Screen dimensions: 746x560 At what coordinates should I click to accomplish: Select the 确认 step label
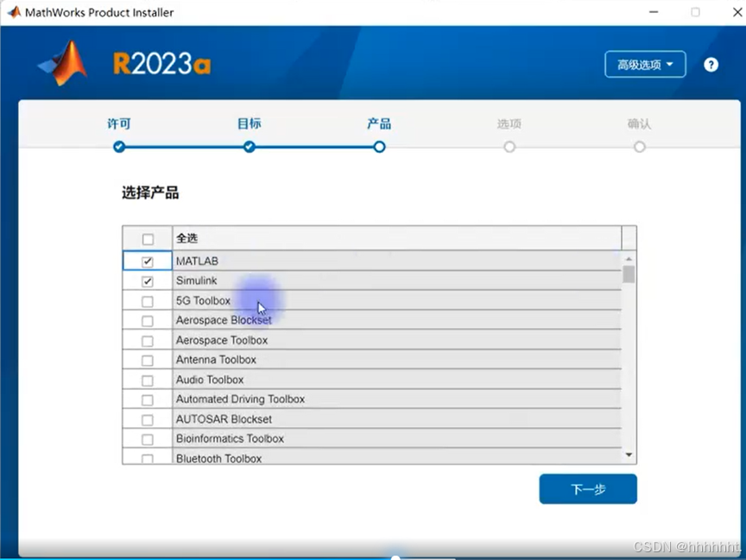(639, 123)
